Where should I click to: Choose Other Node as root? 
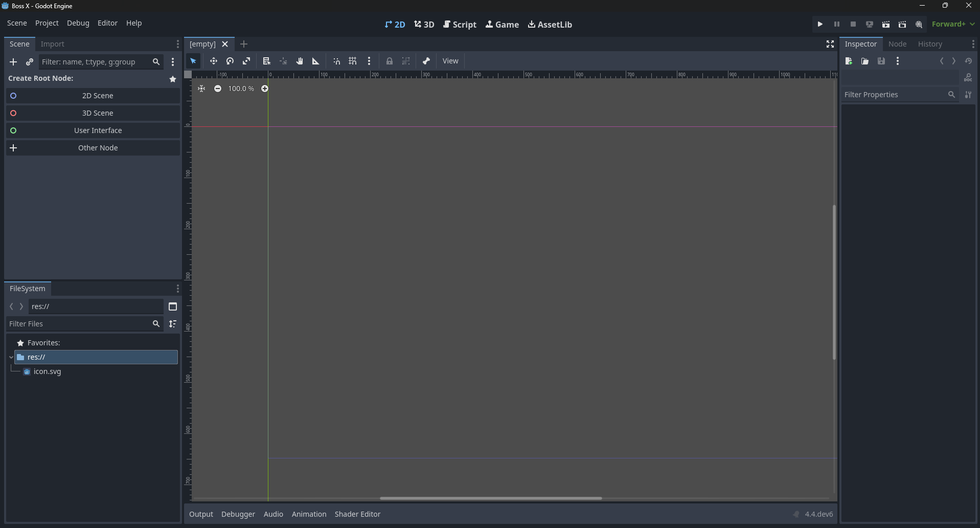pos(93,148)
